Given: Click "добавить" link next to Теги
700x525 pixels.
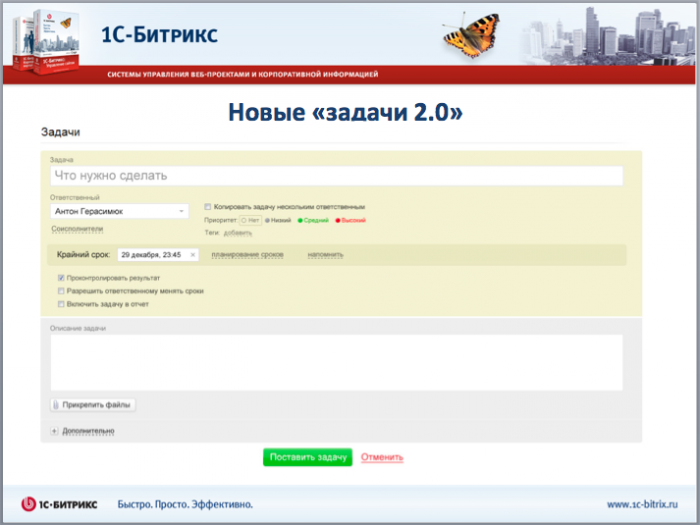Looking at the screenshot, I should click(x=238, y=233).
